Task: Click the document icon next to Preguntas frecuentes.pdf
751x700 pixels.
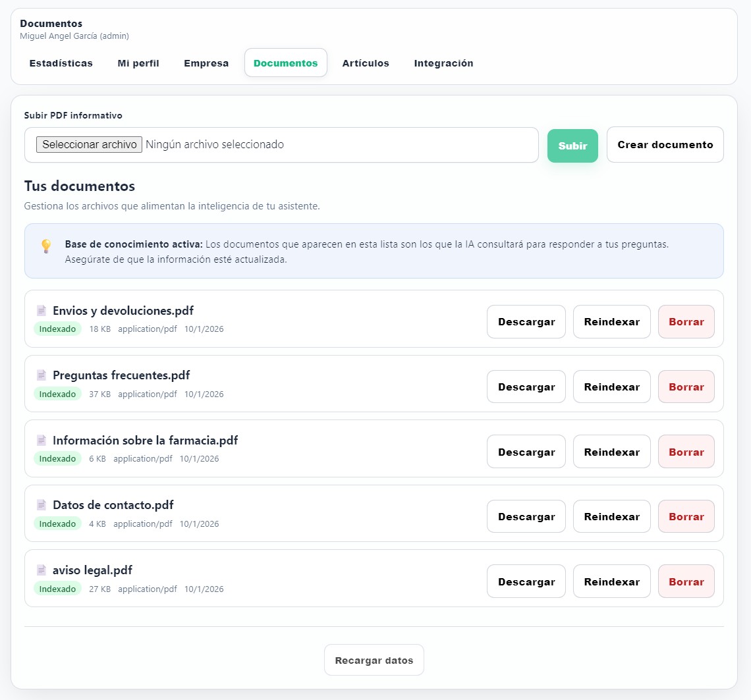Action: pos(42,375)
